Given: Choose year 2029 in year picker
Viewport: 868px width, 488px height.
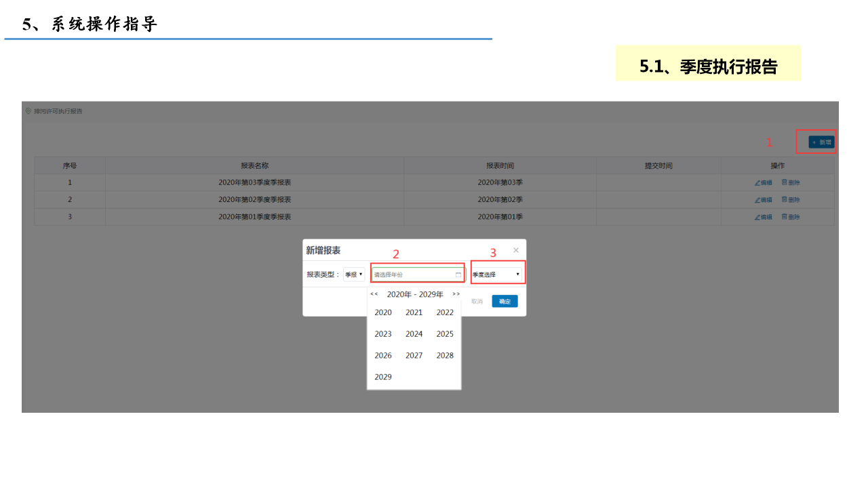Looking at the screenshot, I should pos(383,377).
